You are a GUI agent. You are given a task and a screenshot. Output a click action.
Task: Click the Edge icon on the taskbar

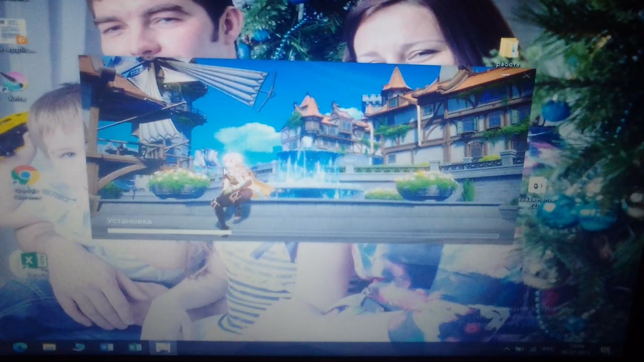[21, 347]
